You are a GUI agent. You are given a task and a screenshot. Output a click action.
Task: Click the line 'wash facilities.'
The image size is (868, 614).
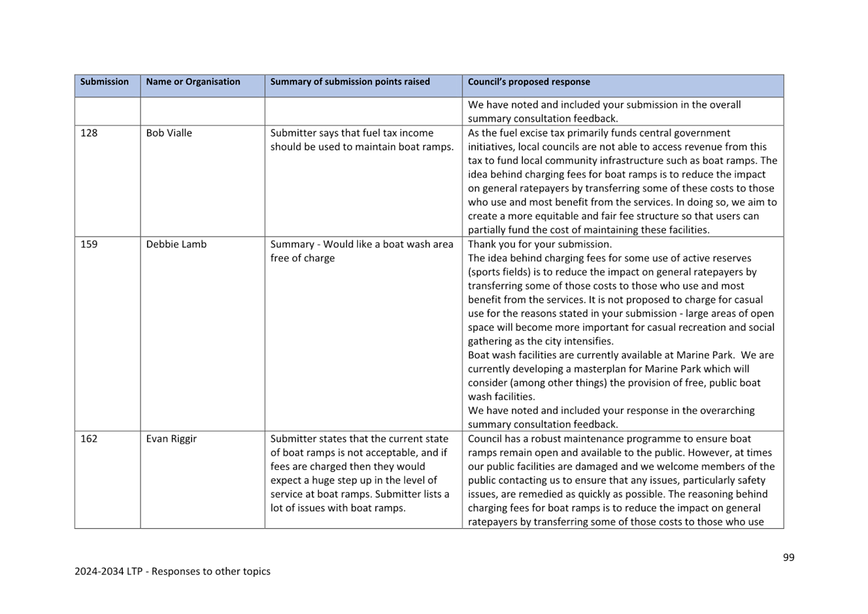501,397
